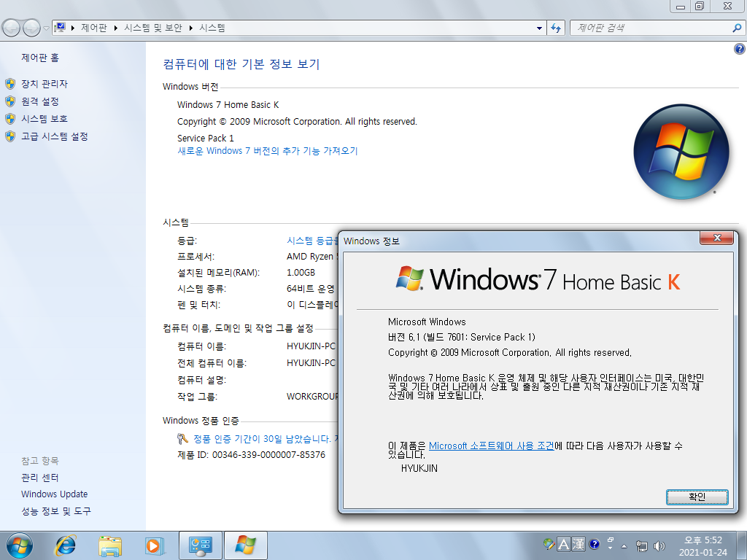Click the Service Pack 1 text
Image resolution: width=747 pixels, height=560 pixels.
pyautogui.click(x=205, y=138)
